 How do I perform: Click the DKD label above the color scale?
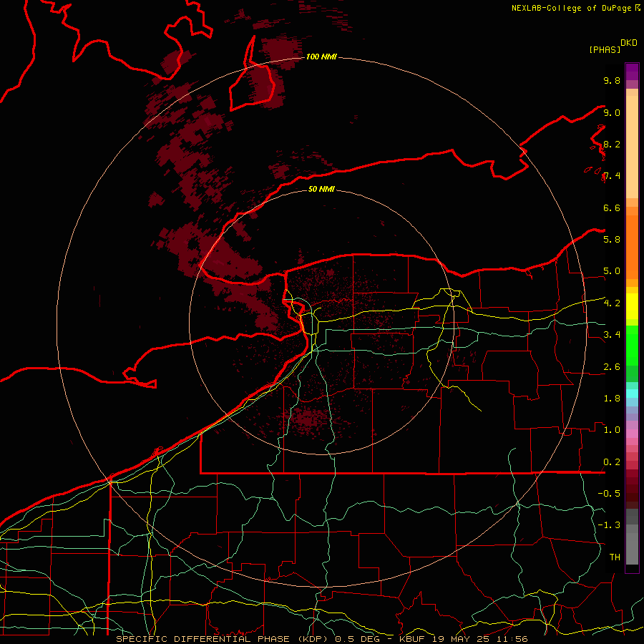pyautogui.click(x=629, y=43)
